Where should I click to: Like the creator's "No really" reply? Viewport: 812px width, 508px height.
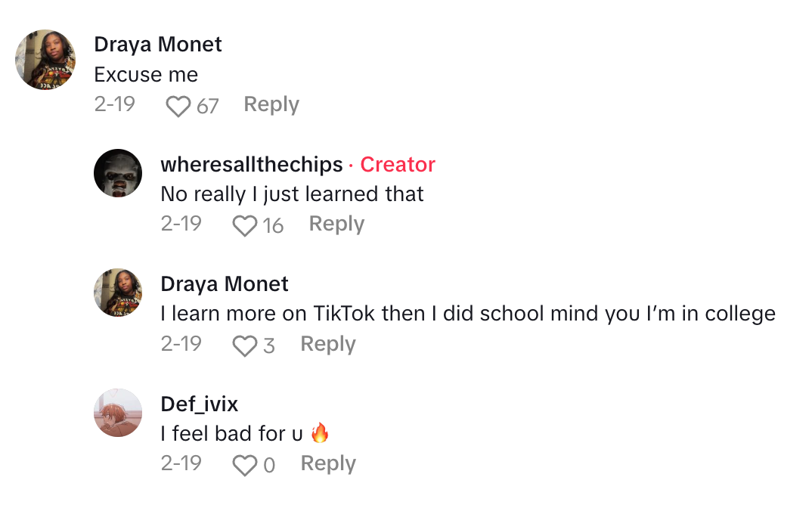pyautogui.click(x=244, y=225)
